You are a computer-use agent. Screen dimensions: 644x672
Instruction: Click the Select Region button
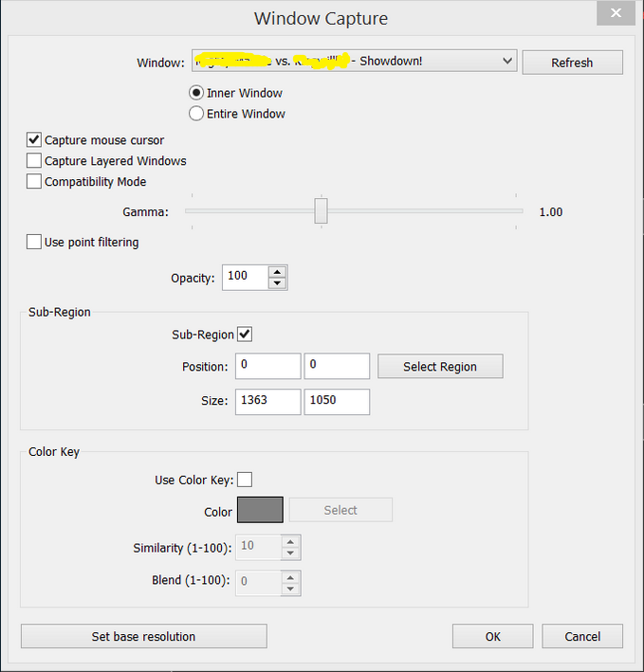(x=440, y=367)
